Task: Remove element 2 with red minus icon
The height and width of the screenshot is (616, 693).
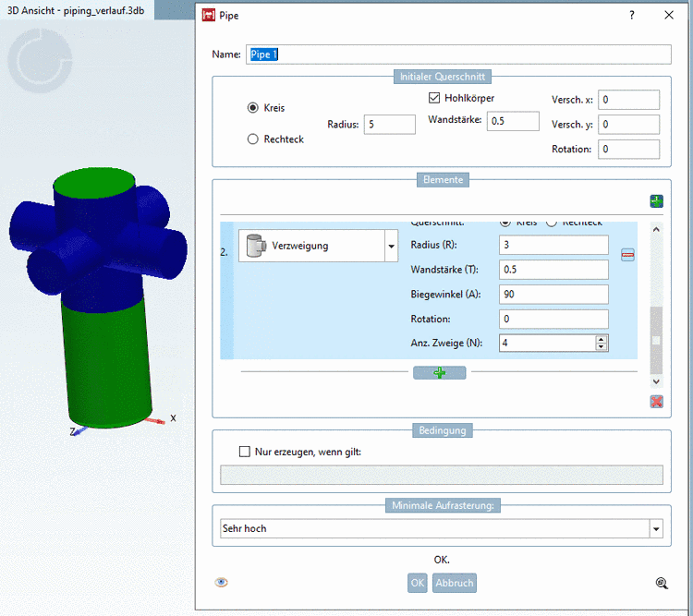Action: click(x=627, y=255)
